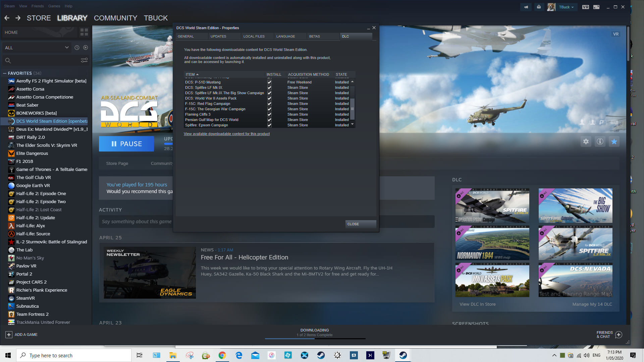Open Steam notifications inbox icon
This screenshot has height=362, width=644.
tap(539, 7)
